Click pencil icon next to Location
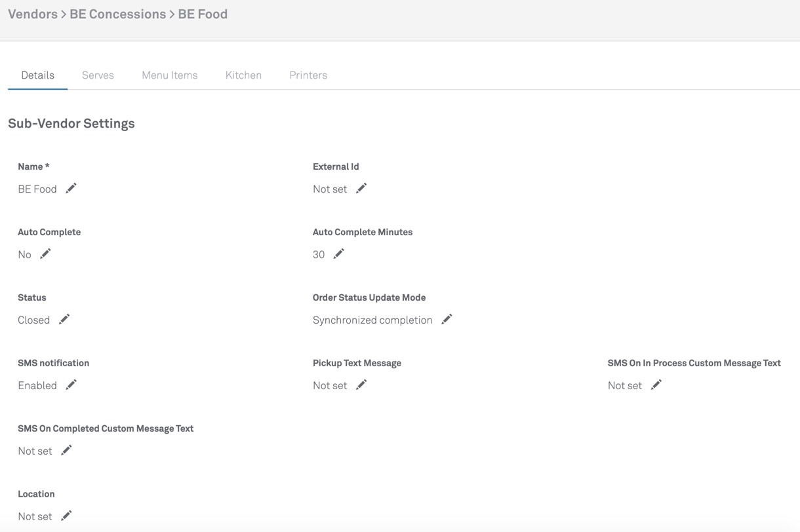 point(66,516)
